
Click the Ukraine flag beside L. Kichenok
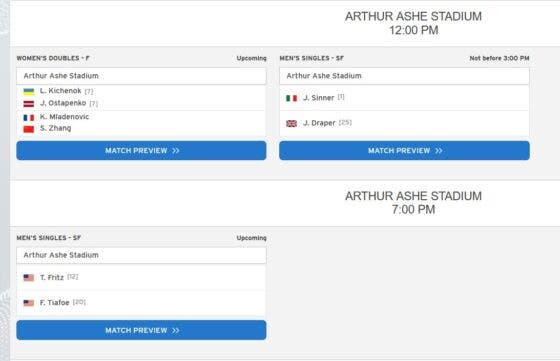point(29,92)
